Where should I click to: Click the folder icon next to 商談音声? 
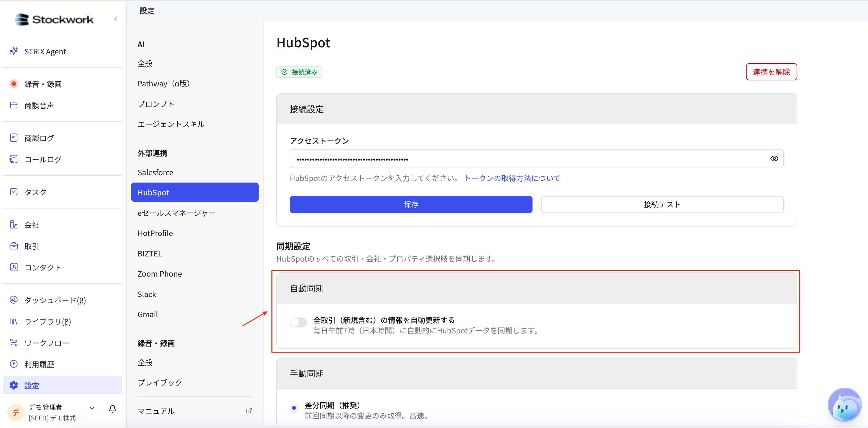click(x=13, y=105)
